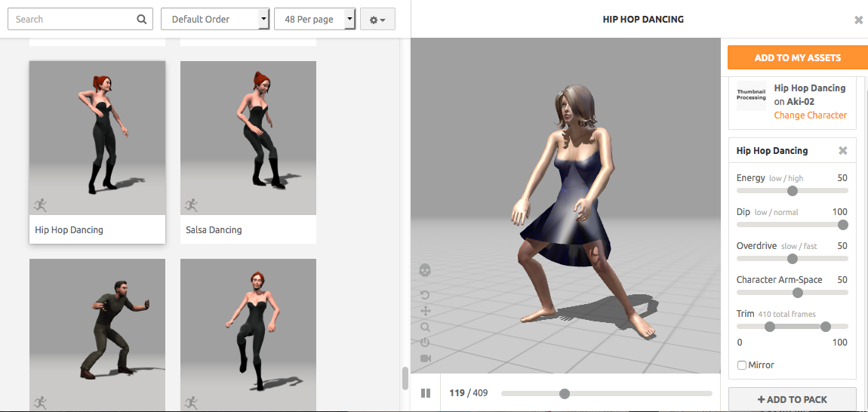Viewport: 868px width, 412px height.
Task: Click the HIP HOP DANCING pane title
Action: click(x=643, y=20)
